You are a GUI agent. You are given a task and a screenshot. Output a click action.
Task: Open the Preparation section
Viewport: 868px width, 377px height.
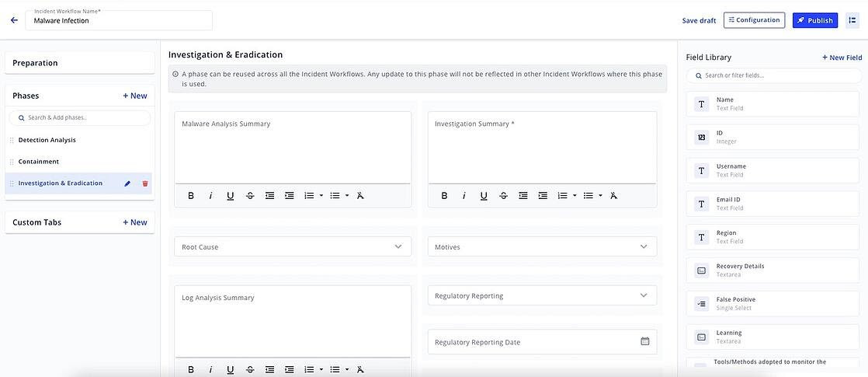(79, 63)
